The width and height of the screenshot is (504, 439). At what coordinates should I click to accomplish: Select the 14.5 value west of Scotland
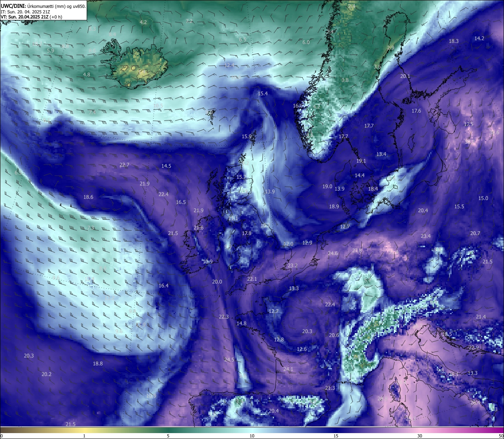pyautogui.click(x=166, y=166)
